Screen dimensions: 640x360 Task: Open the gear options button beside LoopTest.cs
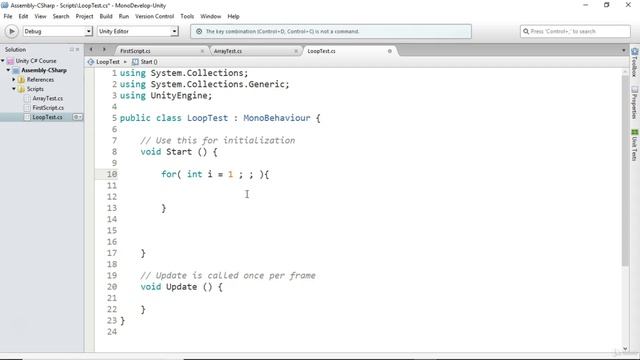(77, 117)
